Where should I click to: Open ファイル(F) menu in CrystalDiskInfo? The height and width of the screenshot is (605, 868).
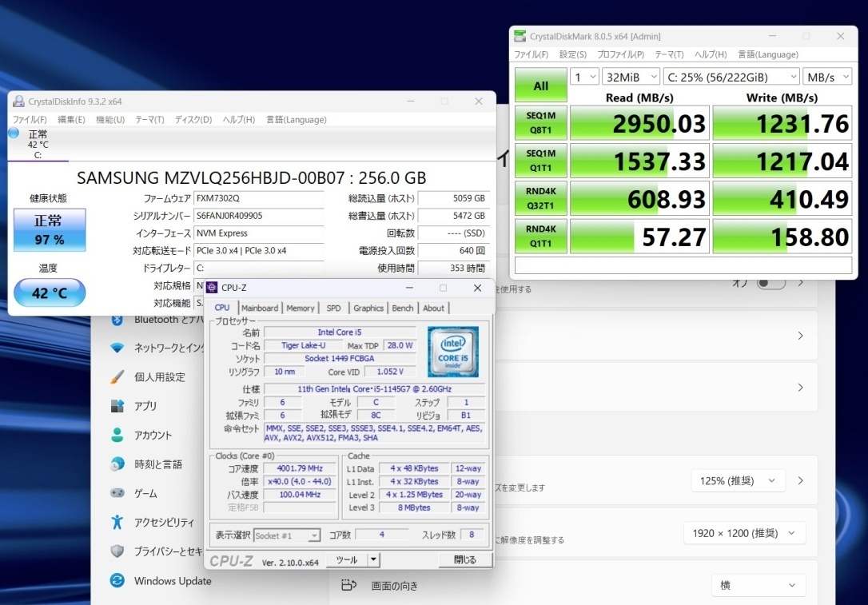click(x=30, y=120)
